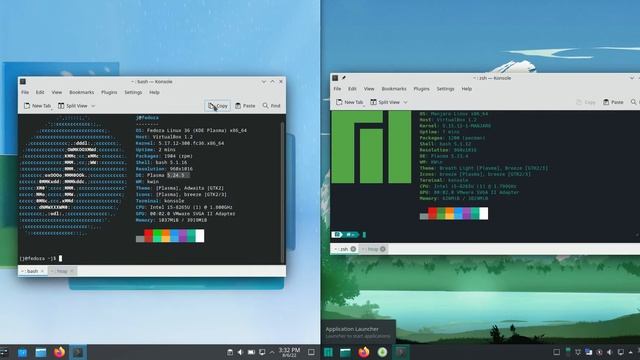The height and width of the screenshot is (360, 640).
Task: Click the highlighted Plasma version 5.24.5 text
Action: pyautogui.click(x=178, y=175)
